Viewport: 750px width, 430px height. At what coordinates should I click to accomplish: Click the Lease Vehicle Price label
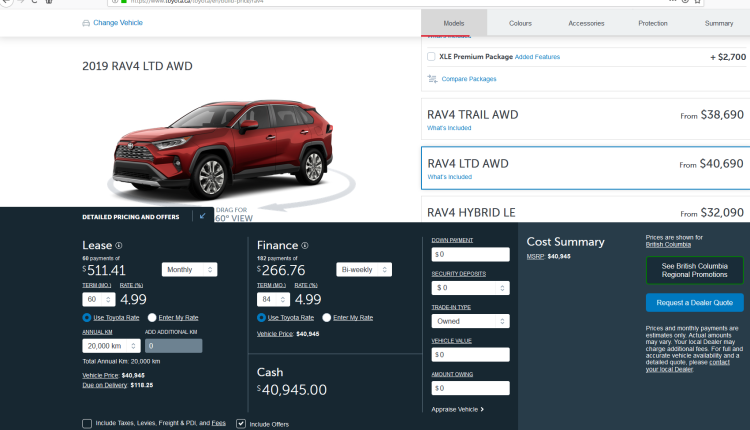tap(100, 375)
